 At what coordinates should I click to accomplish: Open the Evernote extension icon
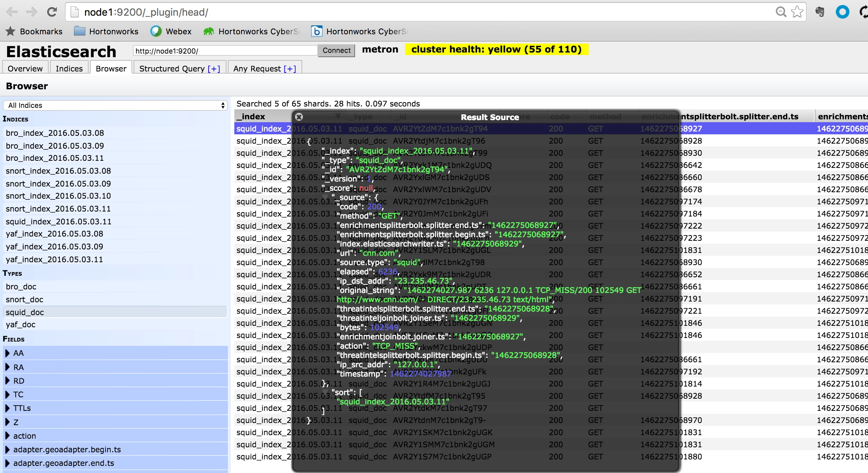click(820, 12)
